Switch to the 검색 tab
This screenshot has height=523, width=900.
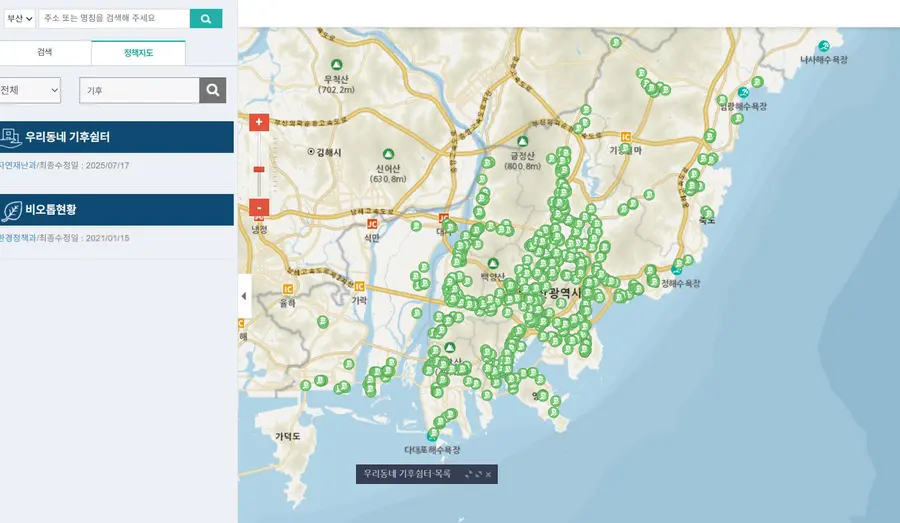45,52
